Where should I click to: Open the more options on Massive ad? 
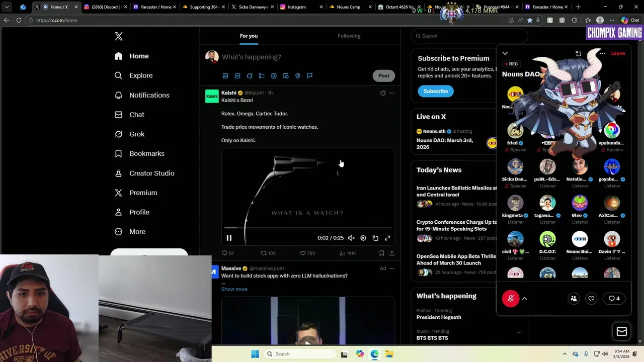[x=392, y=268]
